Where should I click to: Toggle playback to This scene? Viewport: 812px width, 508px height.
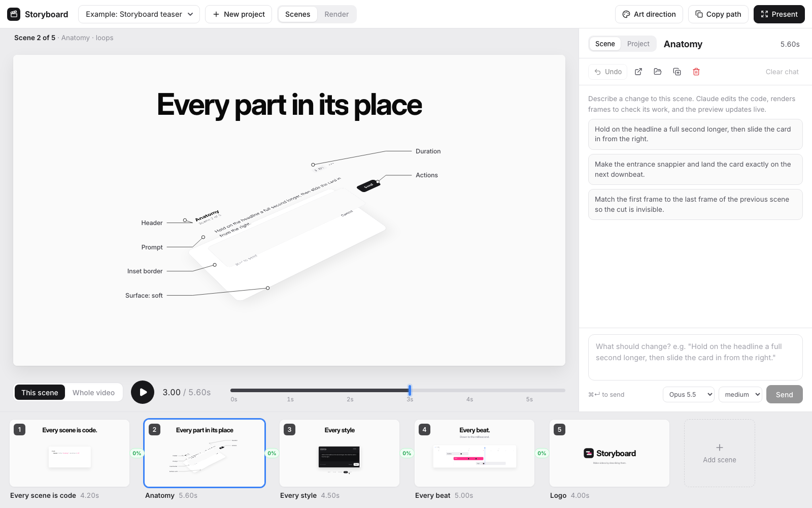[x=40, y=392]
